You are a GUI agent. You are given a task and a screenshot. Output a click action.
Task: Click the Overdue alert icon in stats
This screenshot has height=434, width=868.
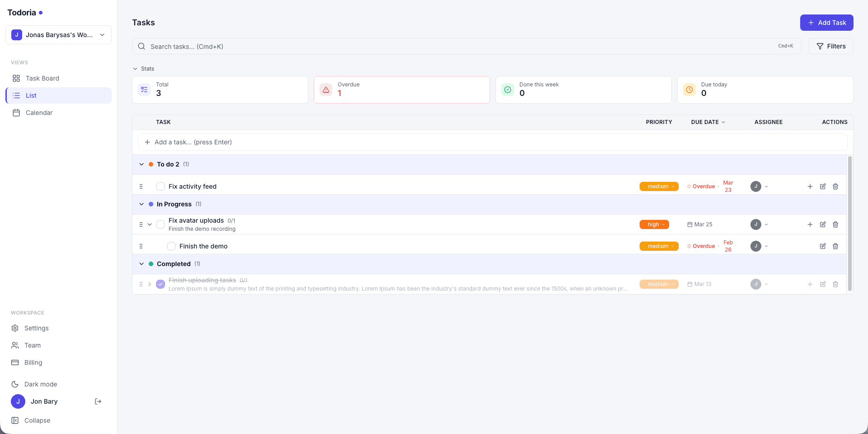click(326, 90)
